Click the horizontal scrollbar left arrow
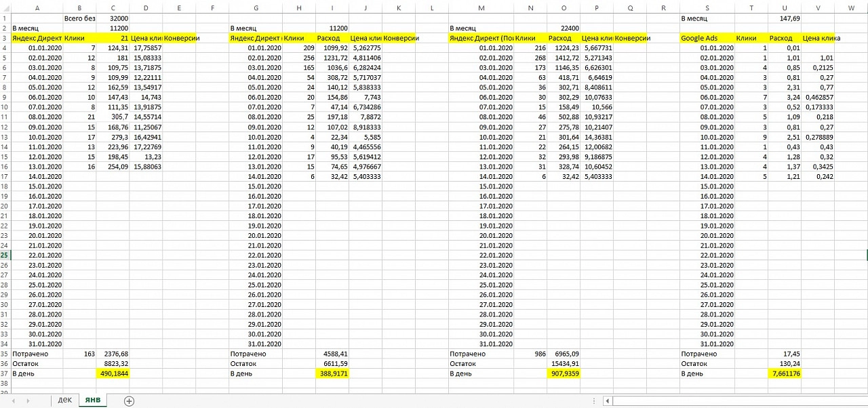The height and width of the screenshot is (408, 868). click(608, 401)
